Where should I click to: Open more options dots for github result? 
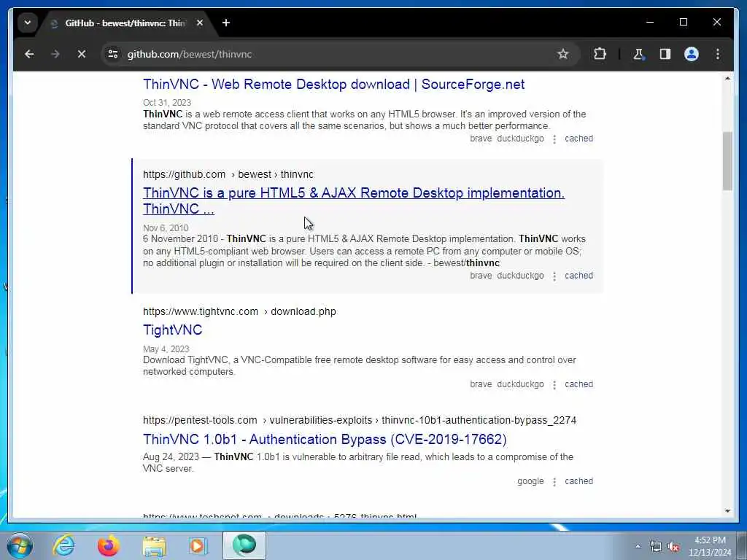tap(554, 276)
